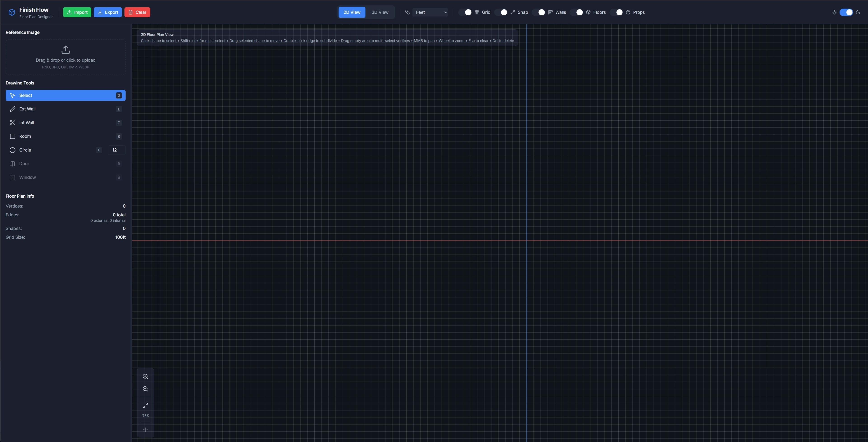Viewport: 868px width, 442px height.
Task: Click the green Import button
Action: [77, 12]
